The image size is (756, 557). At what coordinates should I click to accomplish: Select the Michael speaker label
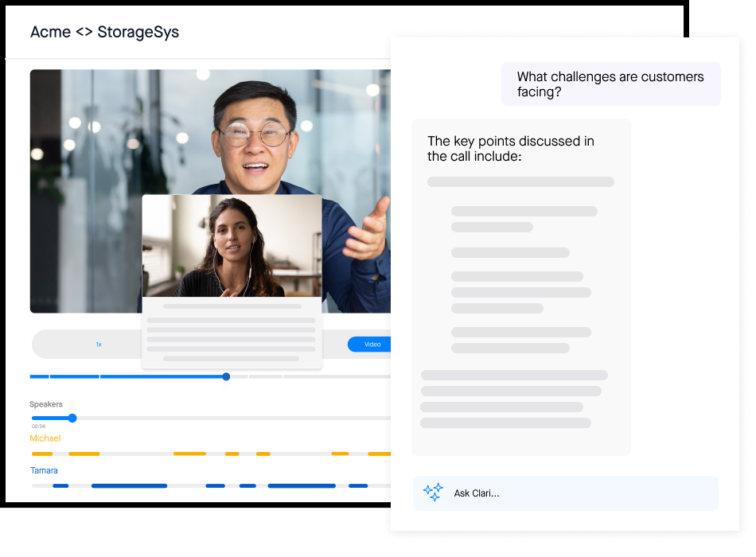coord(45,438)
